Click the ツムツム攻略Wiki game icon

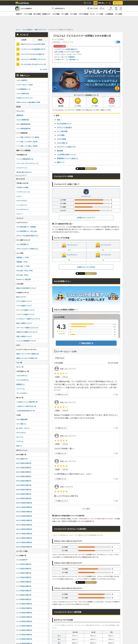coord(17,8)
